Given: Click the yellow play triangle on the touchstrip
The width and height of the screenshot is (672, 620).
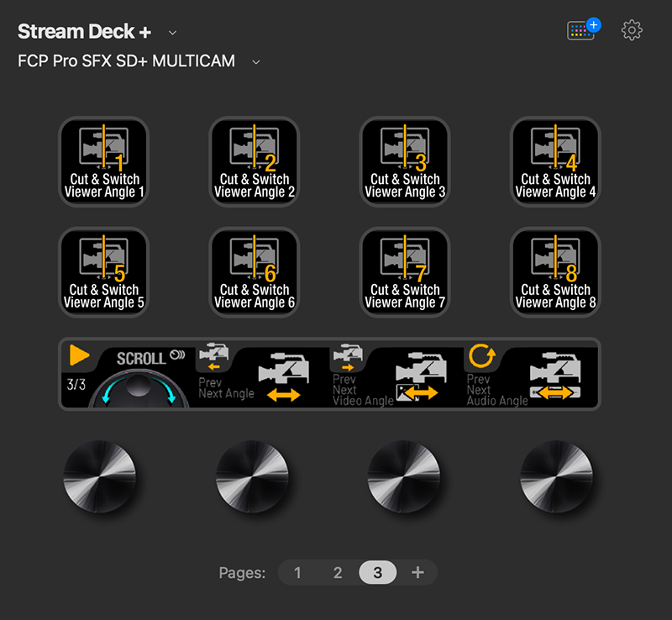Looking at the screenshot, I should point(78,355).
